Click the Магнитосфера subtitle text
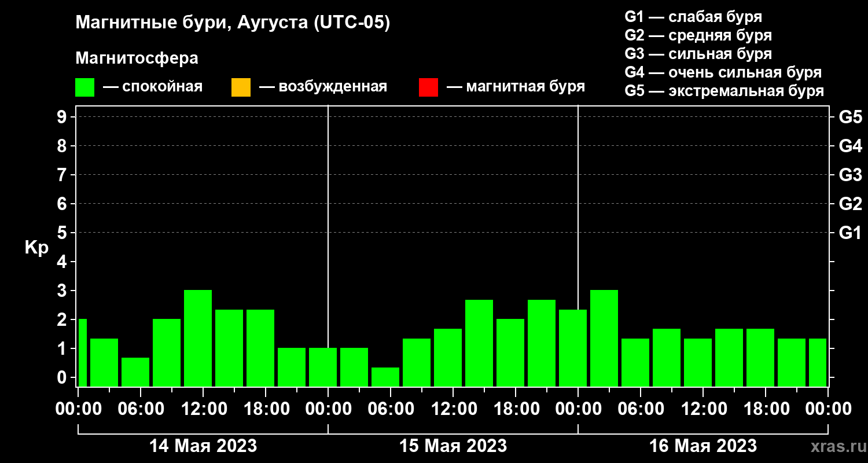 pos(137,58)
